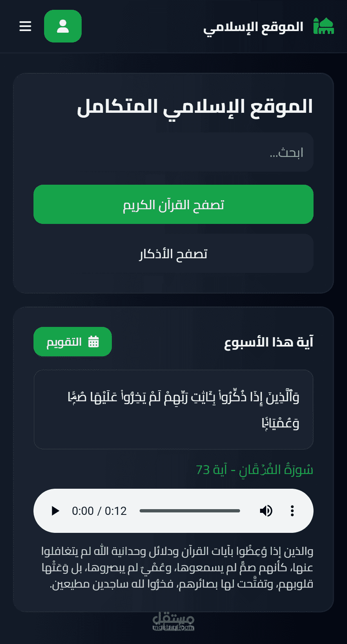The image size is (347, 644).
Task: Focus the ابحث search field
Action: (173, 152)
